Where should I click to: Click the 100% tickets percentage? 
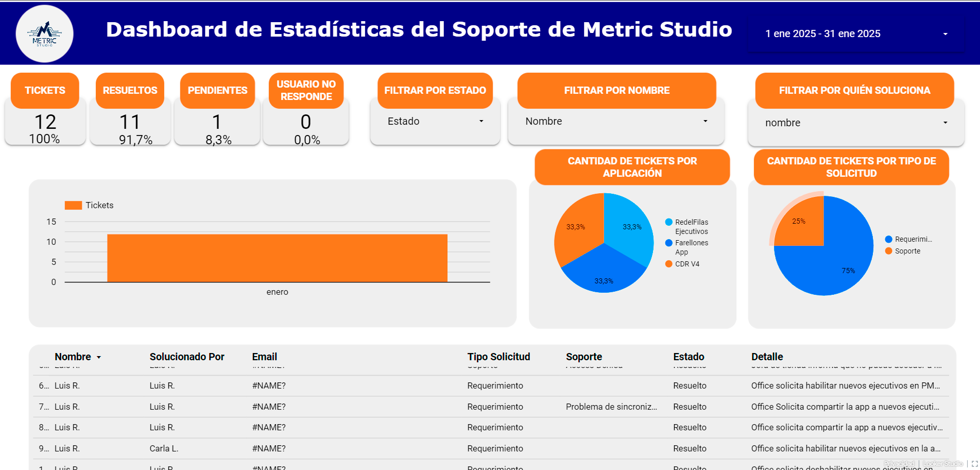point(44,139)
